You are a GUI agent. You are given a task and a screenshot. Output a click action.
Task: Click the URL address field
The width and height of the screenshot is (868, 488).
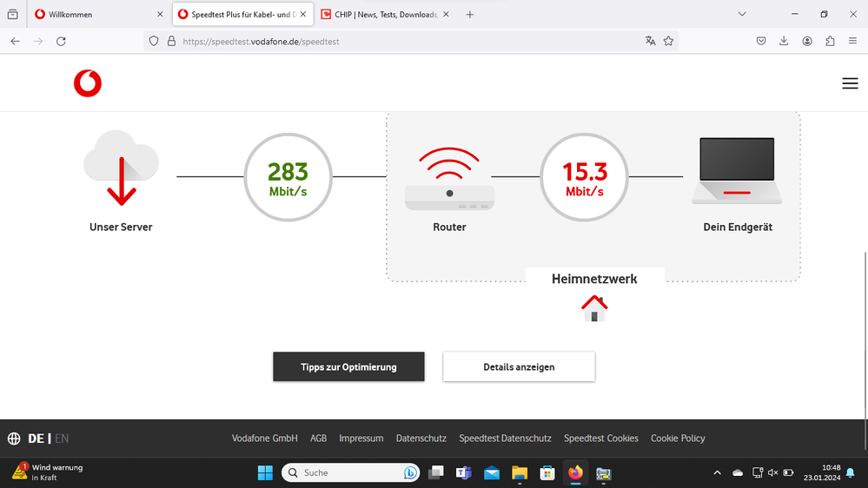click(411, 42)
